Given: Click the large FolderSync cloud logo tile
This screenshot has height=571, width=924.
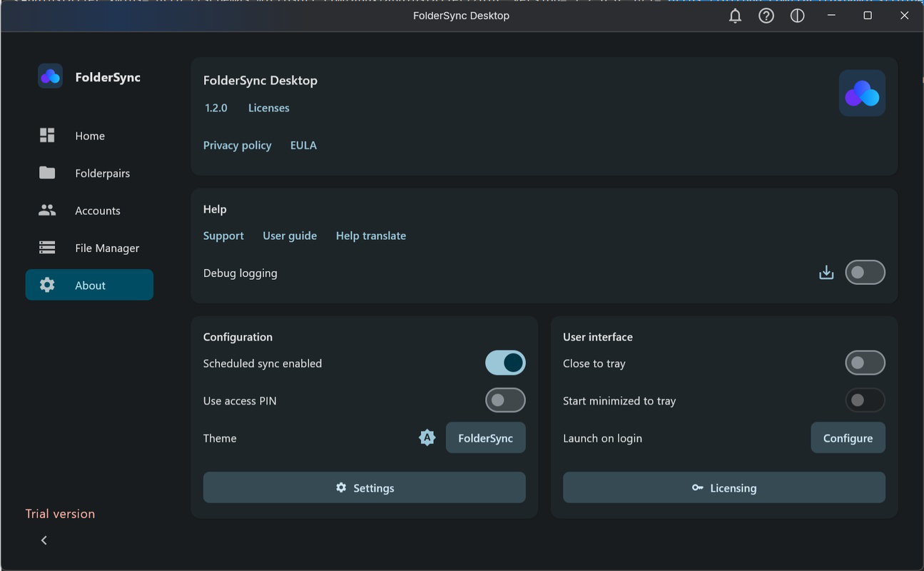Looking at the screenshot, I should click(862, 93).
